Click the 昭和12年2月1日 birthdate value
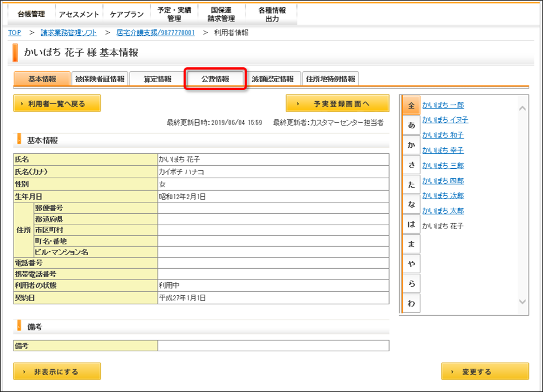 [182, 197]
